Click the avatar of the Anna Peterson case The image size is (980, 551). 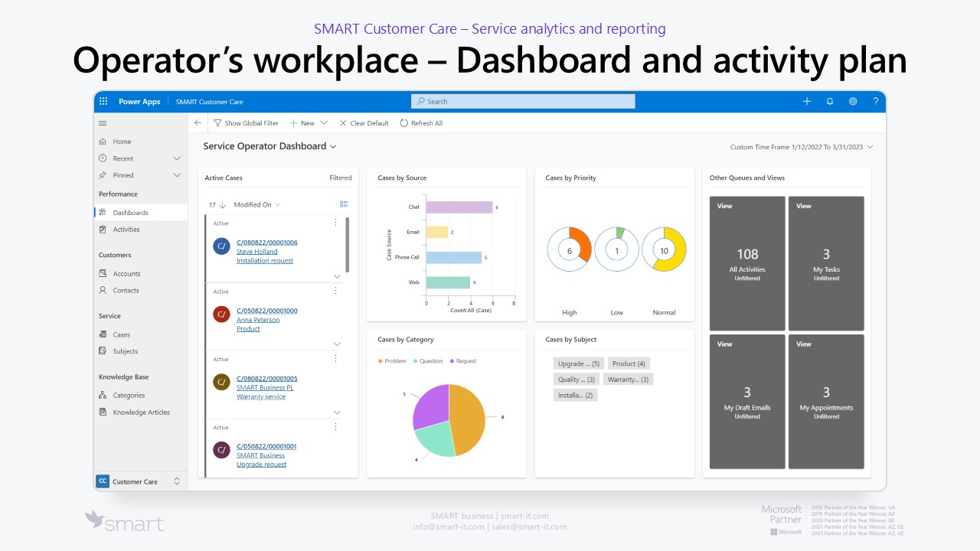[221, 314]
